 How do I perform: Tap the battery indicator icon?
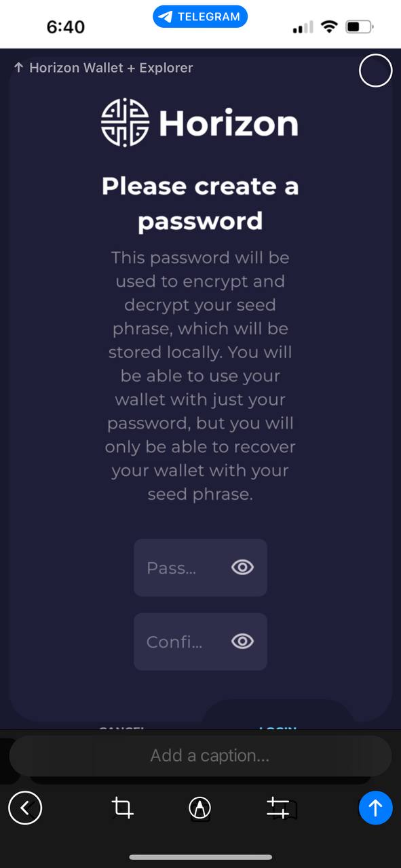click(x=359, y=27)
